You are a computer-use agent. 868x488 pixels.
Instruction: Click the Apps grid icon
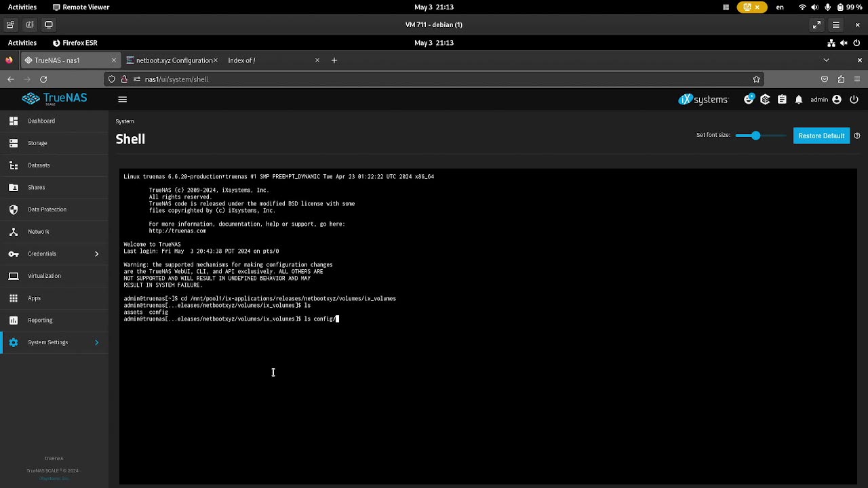(14, 298)
